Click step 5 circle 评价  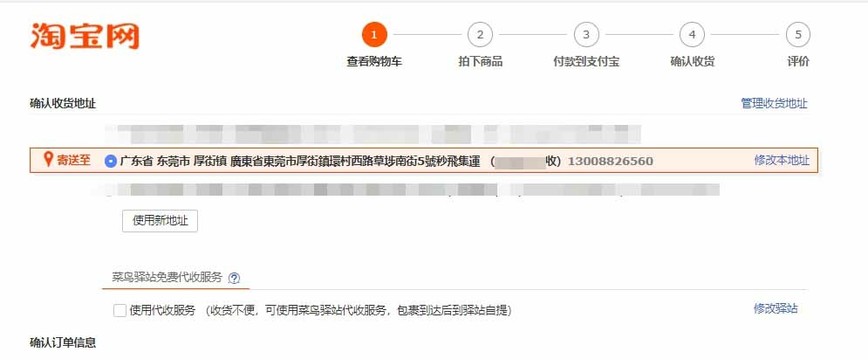click(x=797, y=35)
